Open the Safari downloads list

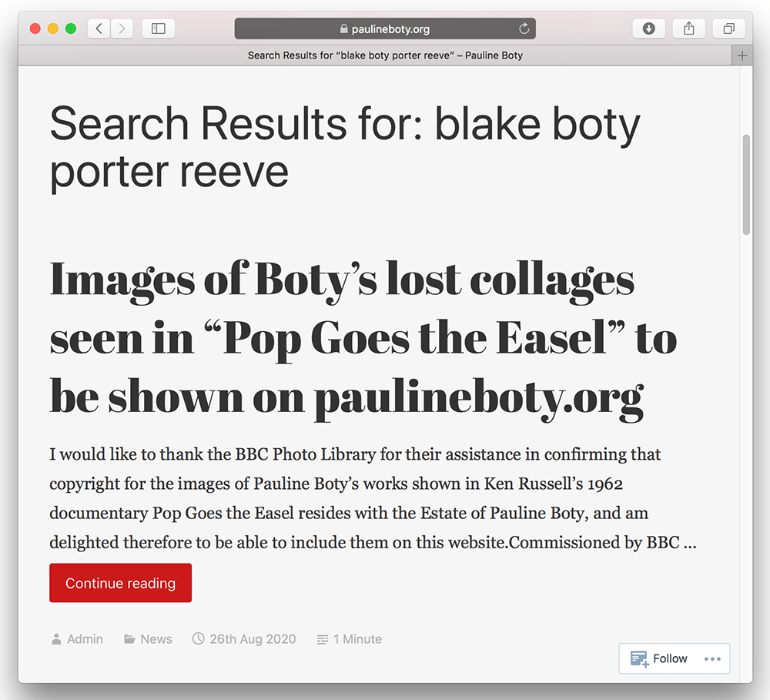tap(648, 29)
